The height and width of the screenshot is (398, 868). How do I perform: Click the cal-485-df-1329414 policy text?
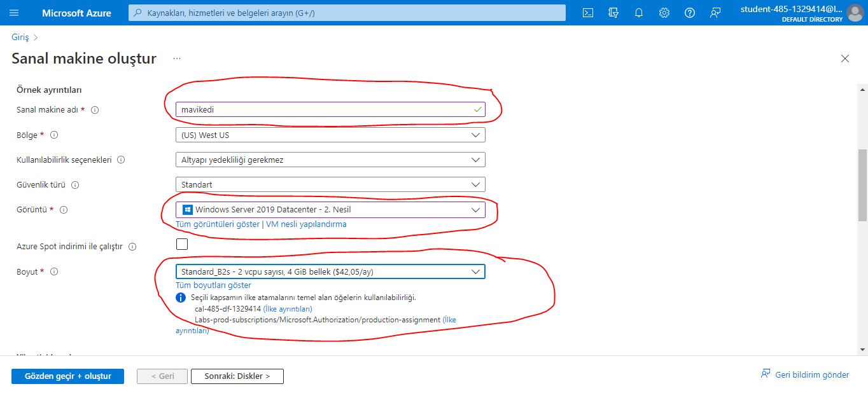pyautogui.click(x=228, y=309)
